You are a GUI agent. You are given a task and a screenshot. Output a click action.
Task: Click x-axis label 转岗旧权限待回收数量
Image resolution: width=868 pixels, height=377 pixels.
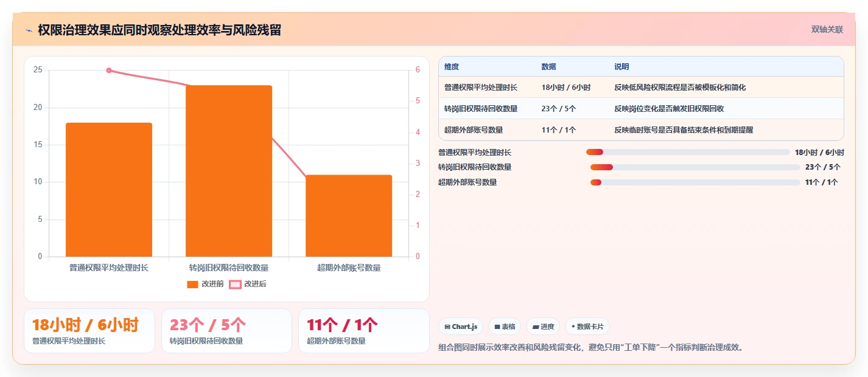click(229, 268)
